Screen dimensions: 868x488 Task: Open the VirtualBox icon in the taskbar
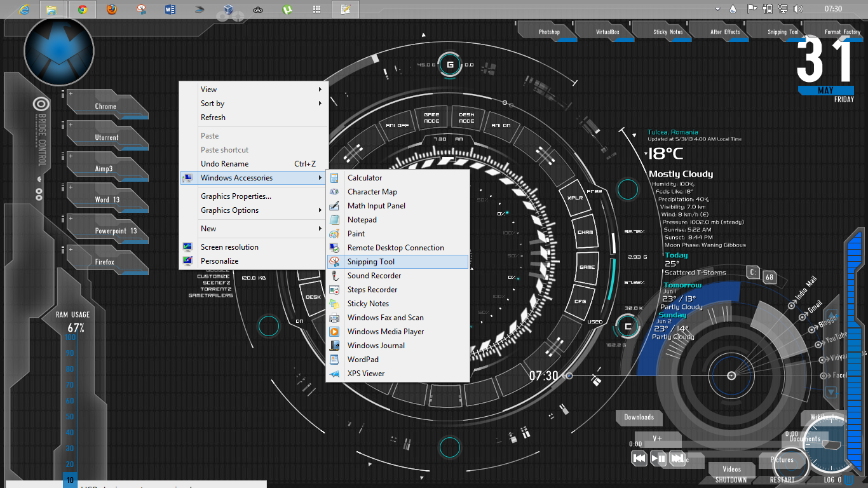(228, 10)
